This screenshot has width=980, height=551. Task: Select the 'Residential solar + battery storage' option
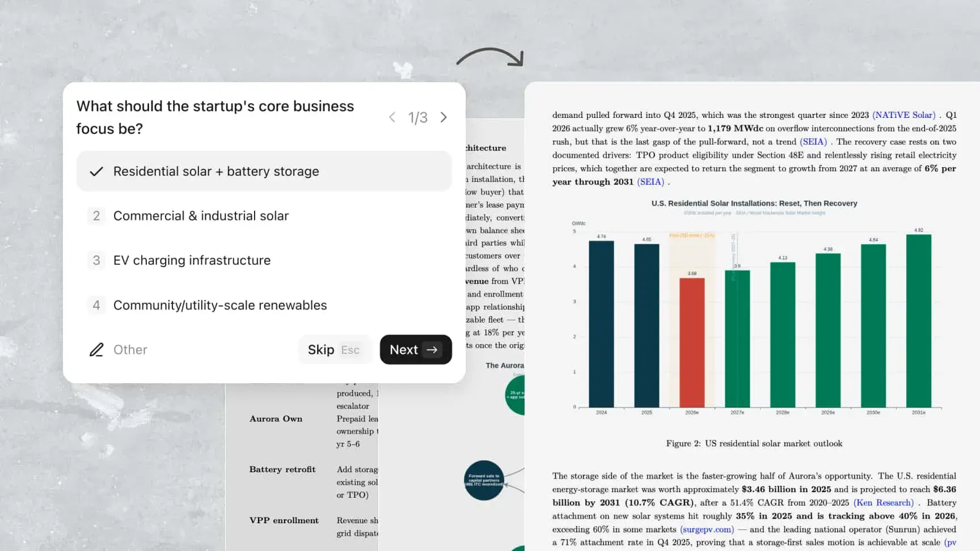point(264,171)
